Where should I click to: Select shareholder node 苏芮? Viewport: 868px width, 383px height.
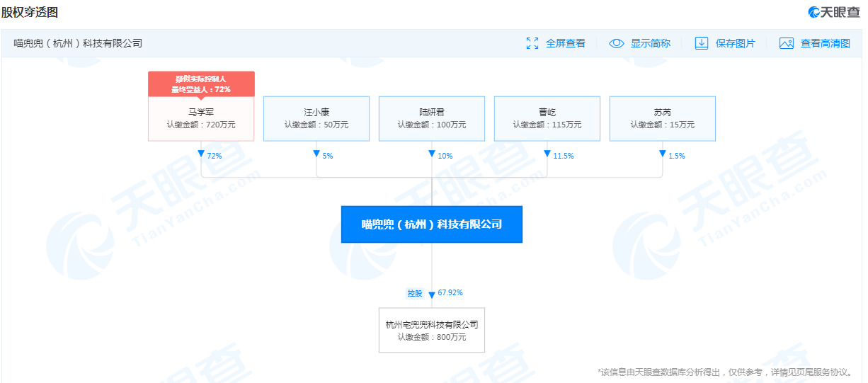tap(663, 118)
